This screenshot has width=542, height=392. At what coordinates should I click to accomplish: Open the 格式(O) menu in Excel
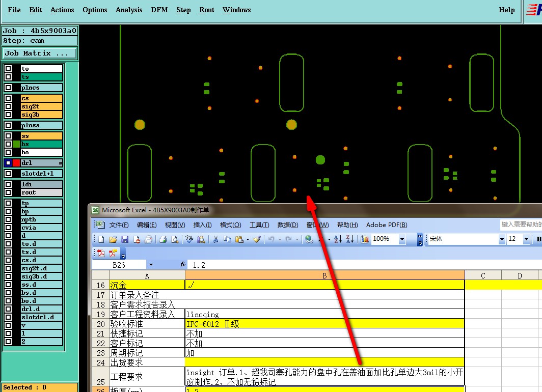230,225
